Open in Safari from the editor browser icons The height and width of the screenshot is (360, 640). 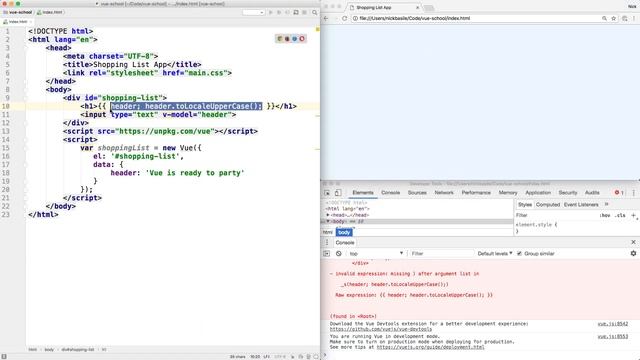click(295, 39)
